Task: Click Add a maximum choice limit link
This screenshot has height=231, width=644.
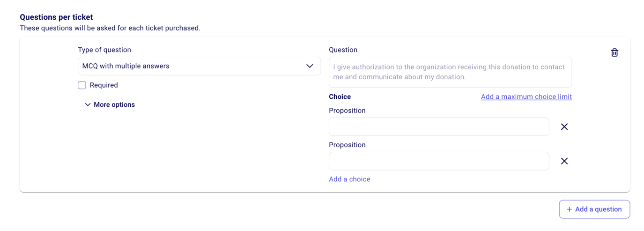Action: [526, 97]
